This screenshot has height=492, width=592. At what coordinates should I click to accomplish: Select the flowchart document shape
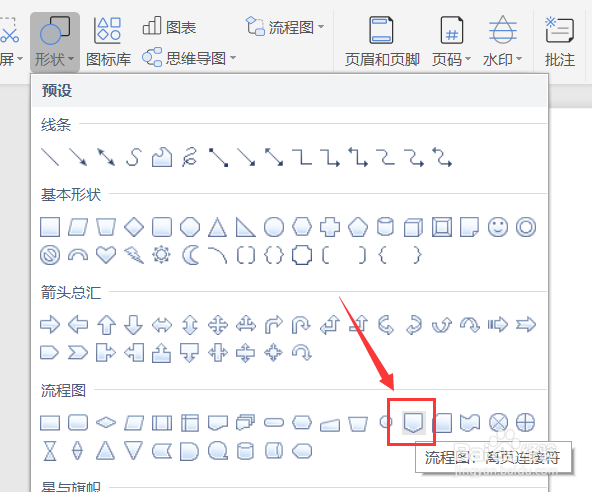coord(217,423)
